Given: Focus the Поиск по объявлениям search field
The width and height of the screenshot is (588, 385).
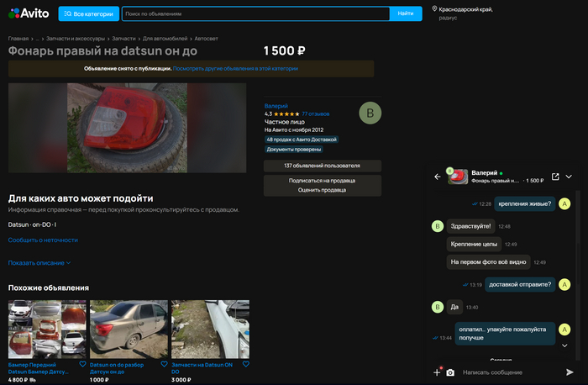Looking at the screenshot, I should pos(255,14).
